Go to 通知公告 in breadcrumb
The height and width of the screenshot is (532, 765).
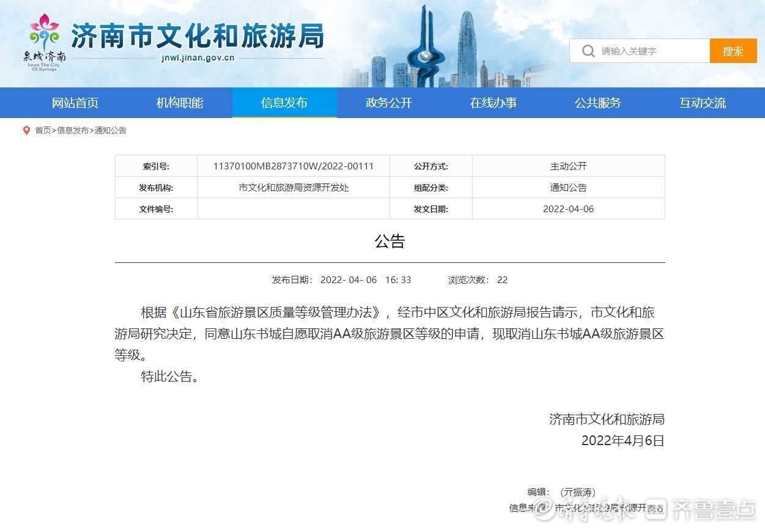pos(111,130)
